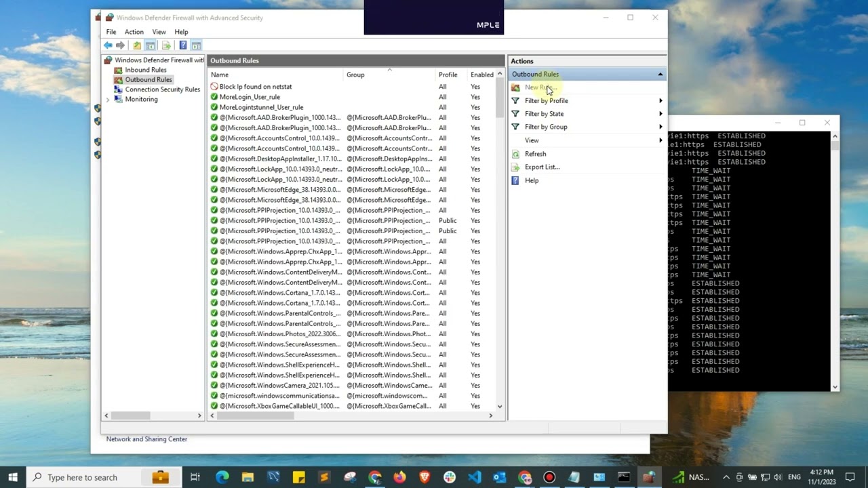Open Visual Studio Code from the taskbar
868x488 pixels.
475,477
